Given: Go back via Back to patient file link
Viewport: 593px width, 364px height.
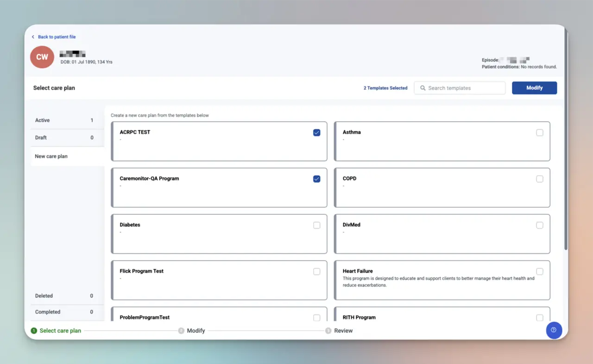Looking at the screenshot, I should (x=57, y=37).
